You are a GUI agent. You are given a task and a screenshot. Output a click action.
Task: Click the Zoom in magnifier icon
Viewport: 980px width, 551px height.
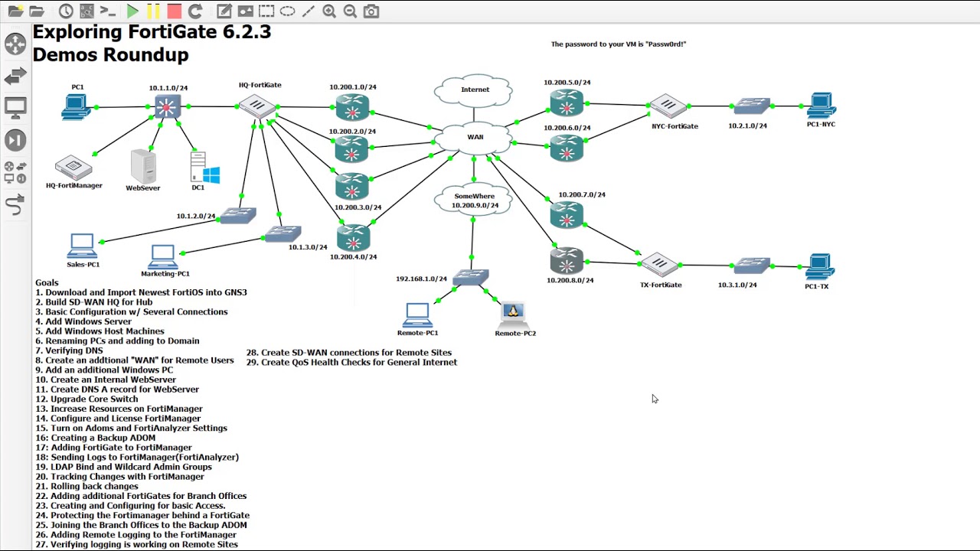point(329,11)
